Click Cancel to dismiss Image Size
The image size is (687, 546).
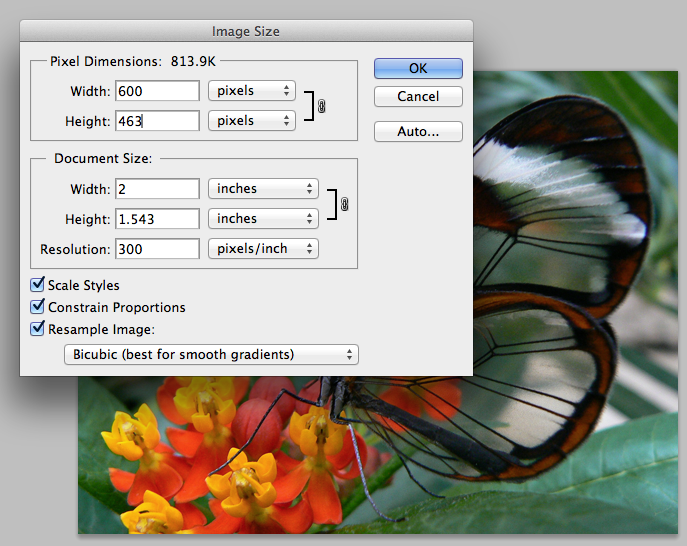(x=418, y=97)
